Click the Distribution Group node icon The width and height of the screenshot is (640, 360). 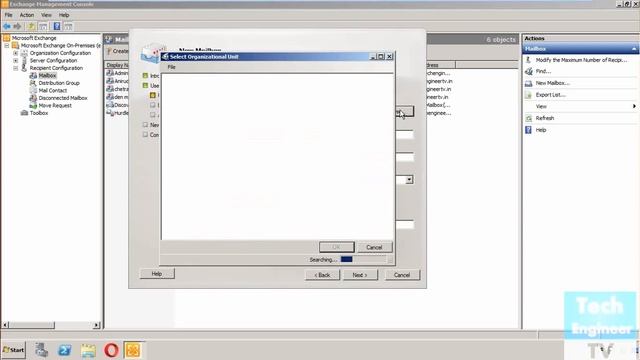(33, 83)
